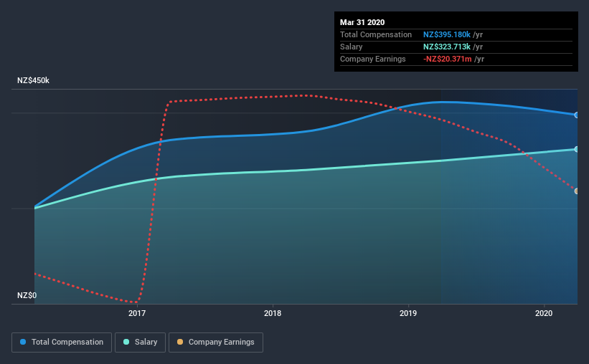This screenshot has height=364, width=589.
Task: Click the 2019 x-axis label
Action: click(x=408, y=313)
